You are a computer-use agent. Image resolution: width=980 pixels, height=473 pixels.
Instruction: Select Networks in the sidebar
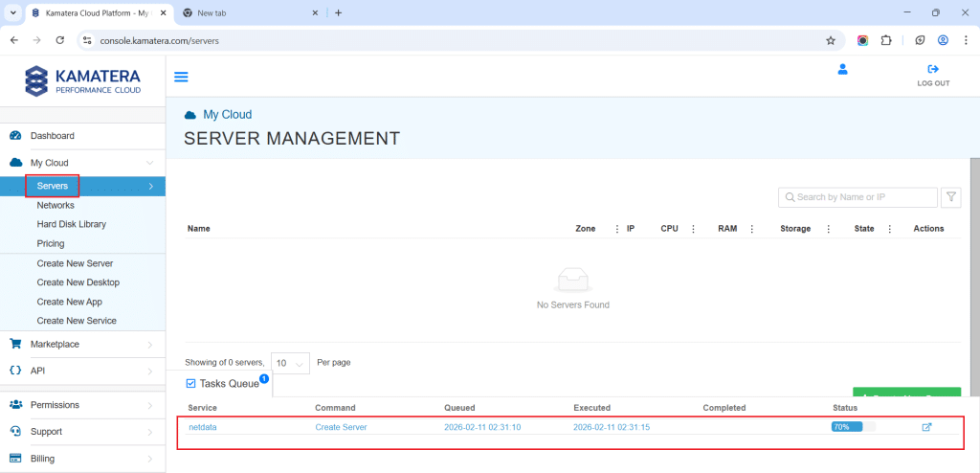click(56, 205)
